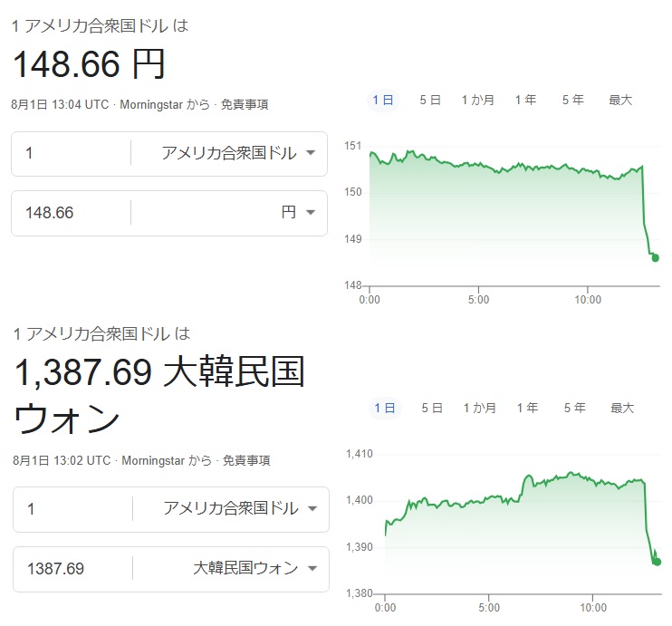Show the 1年 range on yen chart

tap(525, 101)
